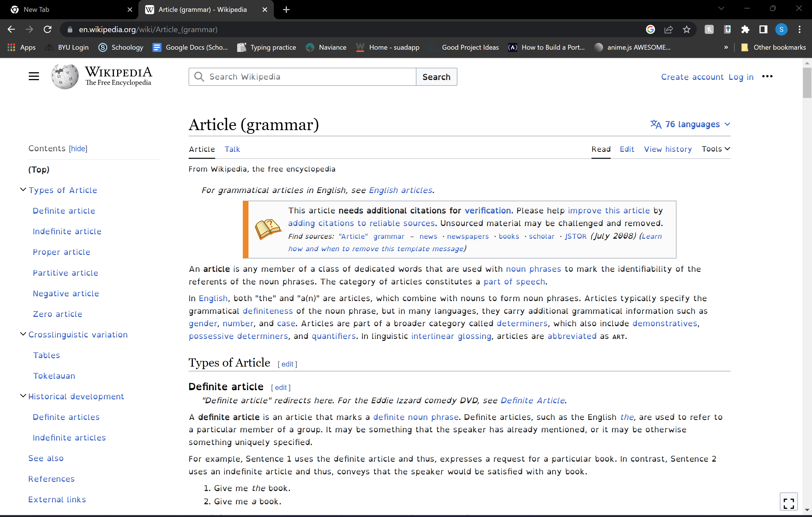Image resolution: width=812 pixels, height=517 pixels.
Task: Open the Chrome extensions puzzle icon
Action: (745, 29)
